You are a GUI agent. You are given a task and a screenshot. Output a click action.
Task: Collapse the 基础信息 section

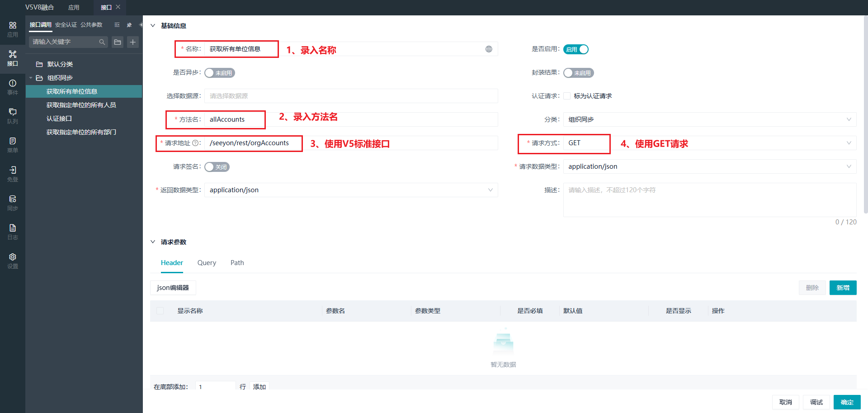(153, 26)
